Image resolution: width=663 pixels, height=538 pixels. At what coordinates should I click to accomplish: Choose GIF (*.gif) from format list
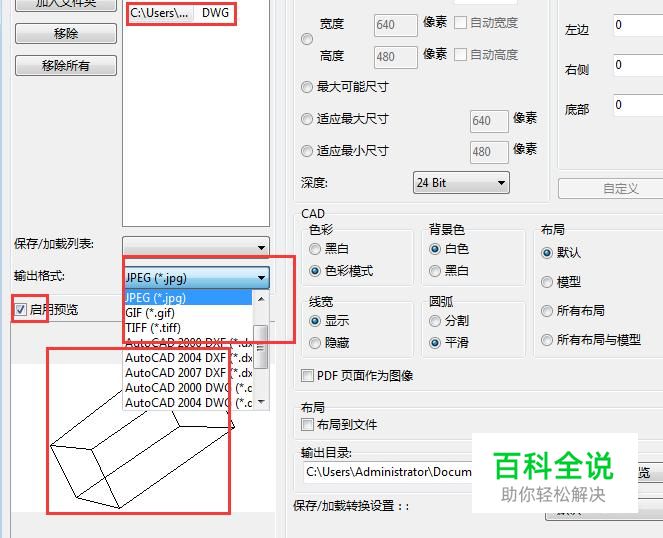click(188, 313)
